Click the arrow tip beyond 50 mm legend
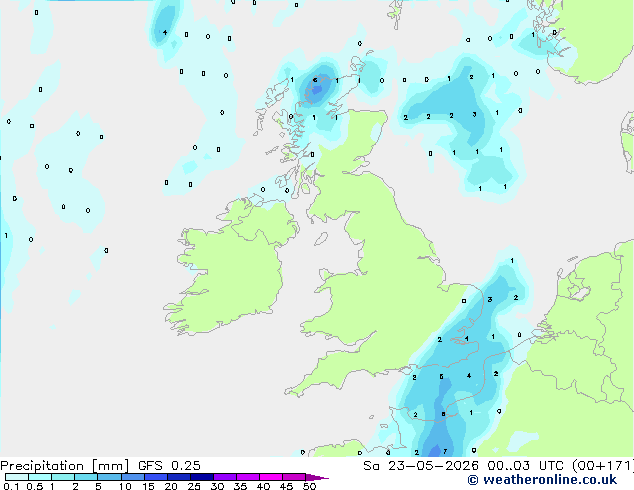Image resolution: width=634 pixels, height=490 pixels. (318, 477)
